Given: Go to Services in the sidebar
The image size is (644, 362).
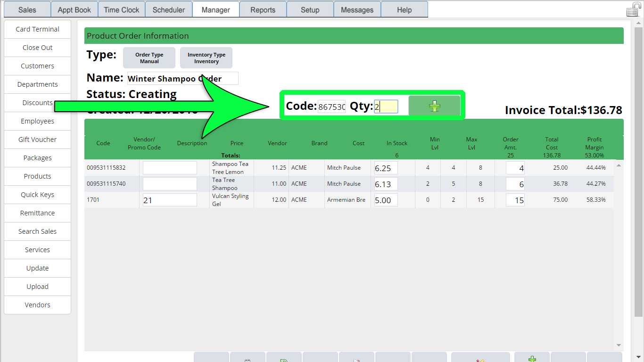Looking at the screenshot, I should (37, 250).
